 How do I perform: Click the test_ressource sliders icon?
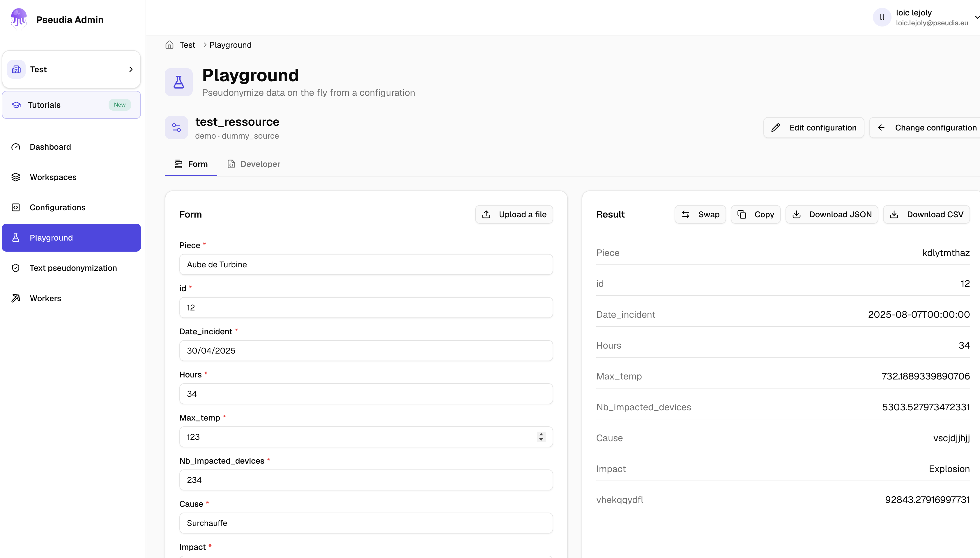click(x=176, y=128)
